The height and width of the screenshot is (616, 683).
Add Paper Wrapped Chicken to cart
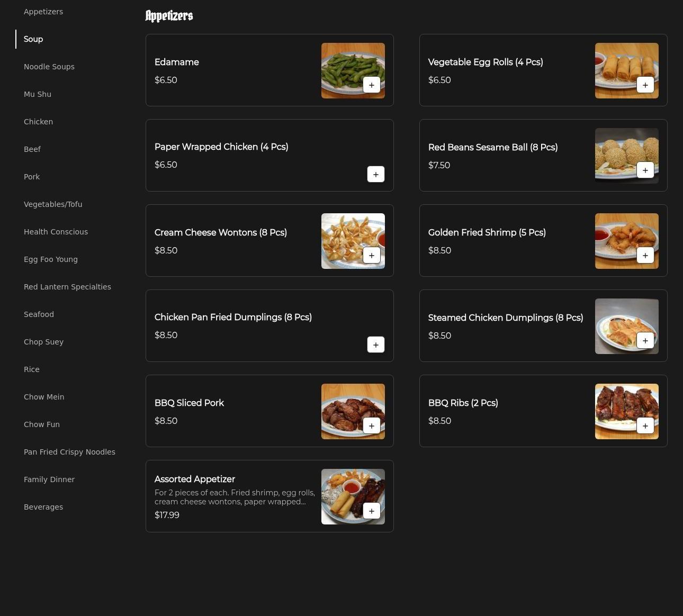point(375,174)
